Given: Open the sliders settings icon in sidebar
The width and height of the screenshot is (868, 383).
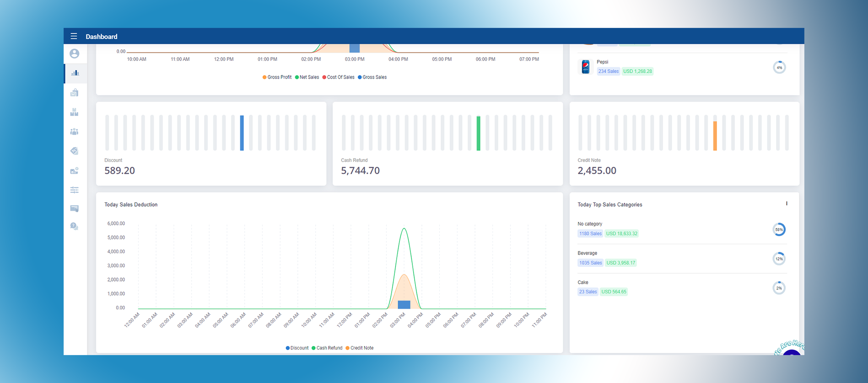Looking at the screenshot, I should (75, 190).
